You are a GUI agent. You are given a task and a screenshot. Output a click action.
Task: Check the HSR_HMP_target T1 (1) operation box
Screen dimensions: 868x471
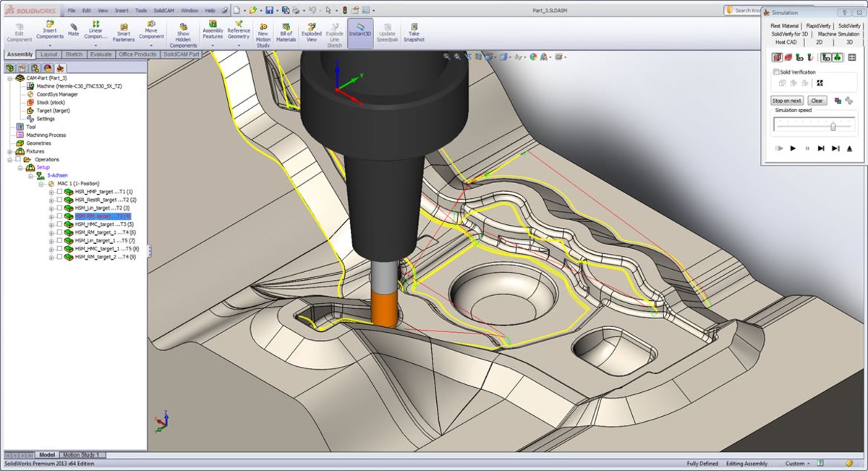click(x=60, y=192)
